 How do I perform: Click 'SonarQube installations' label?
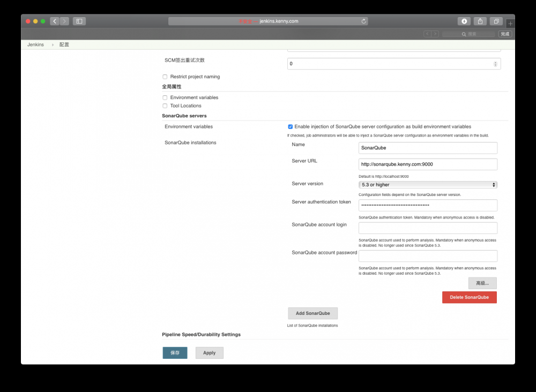[x=190, y=143]
